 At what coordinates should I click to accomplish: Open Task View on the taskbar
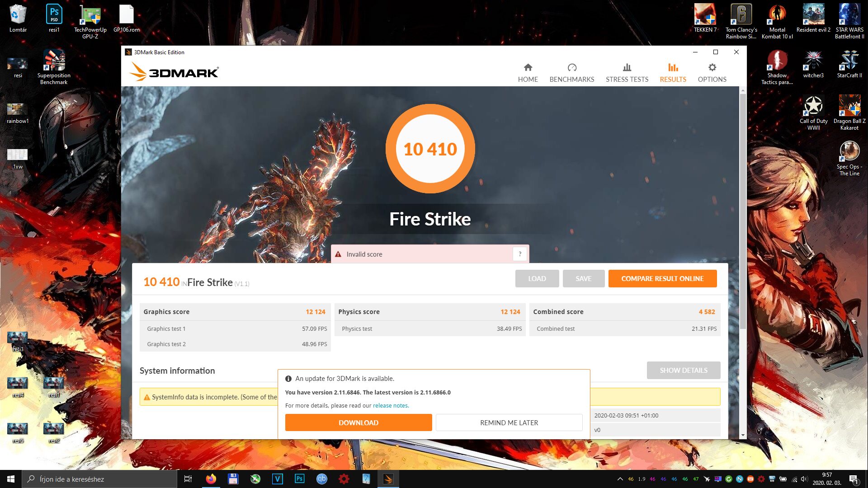click(x=188, y=479)
